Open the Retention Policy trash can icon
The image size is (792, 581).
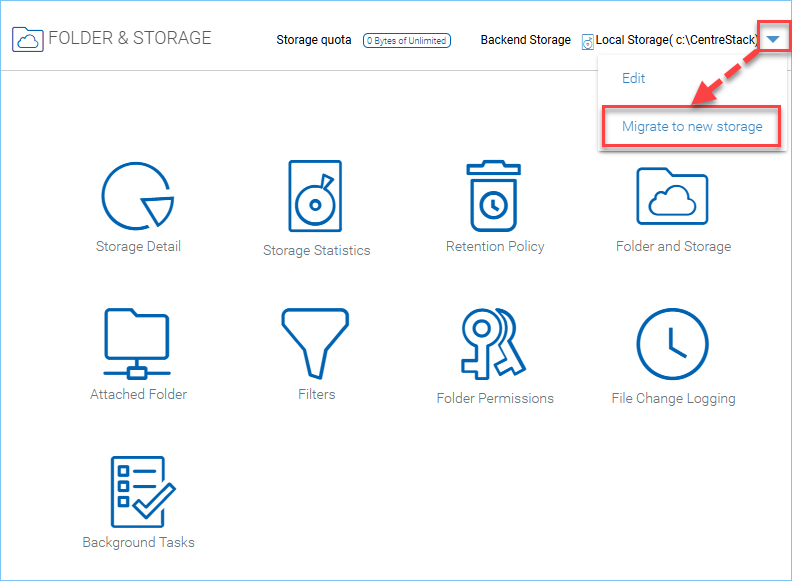click(x=493, y=196)
